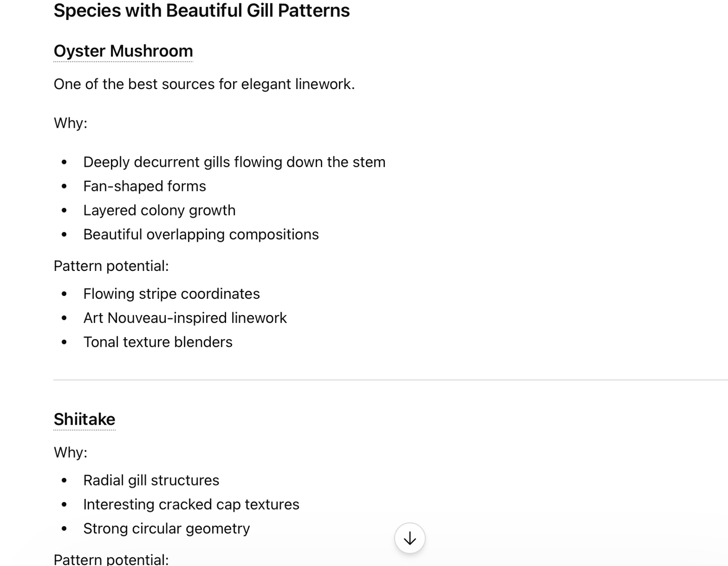Click the 'Strong circular geometry' bullet

[x=166, y=529]
